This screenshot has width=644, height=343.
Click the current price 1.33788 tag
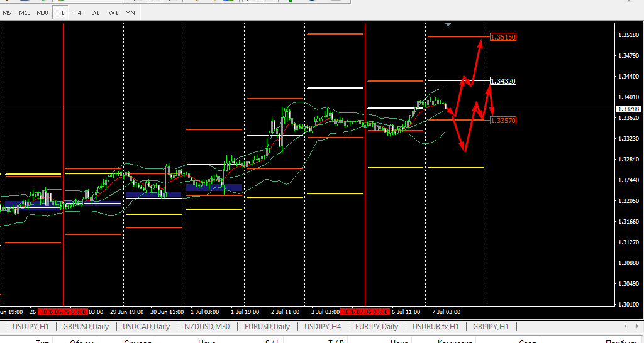pos(628,109)
